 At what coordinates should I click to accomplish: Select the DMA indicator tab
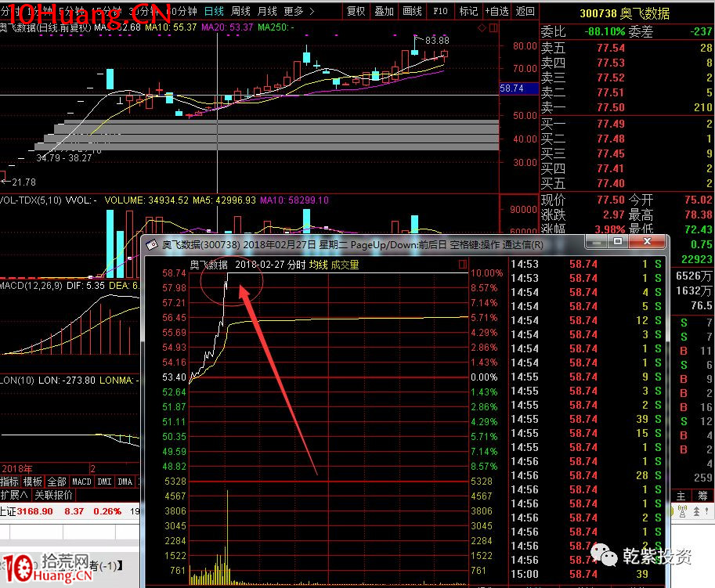[x=125, y=482]
